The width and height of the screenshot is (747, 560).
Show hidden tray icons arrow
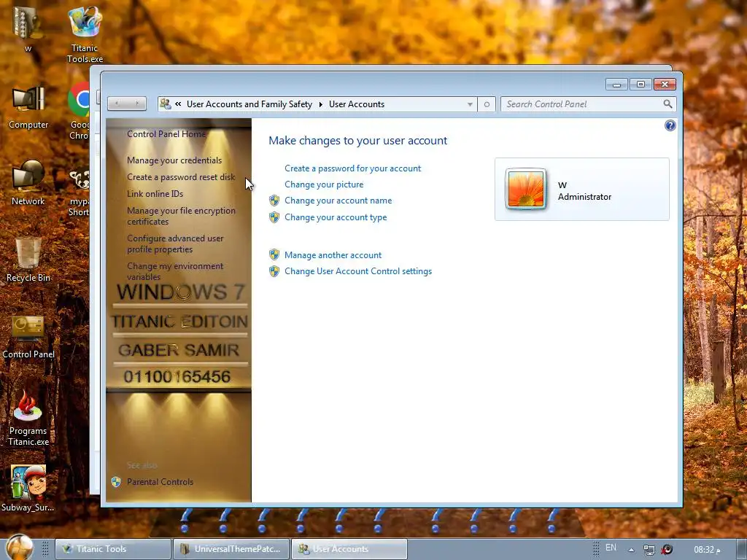(x=631, y=550)
